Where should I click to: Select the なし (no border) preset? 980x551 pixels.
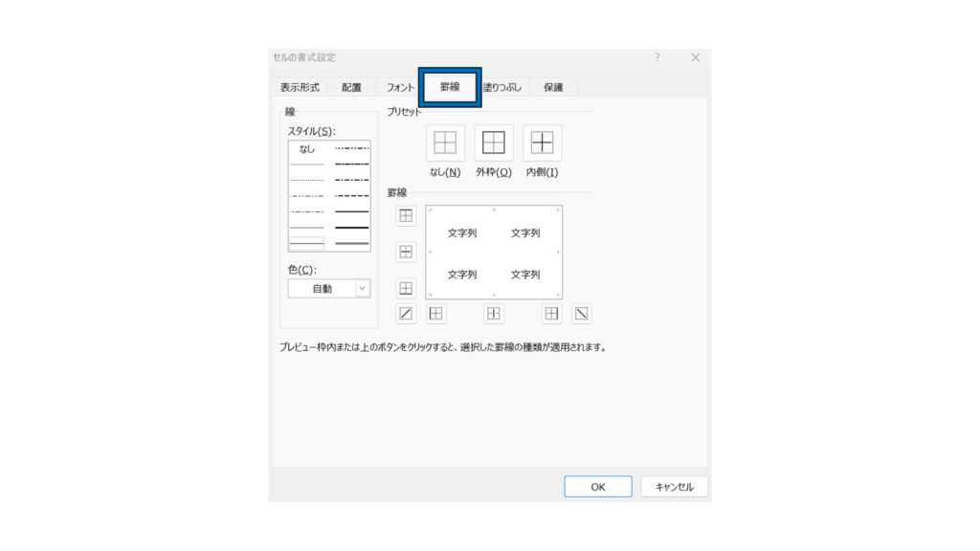445,143
